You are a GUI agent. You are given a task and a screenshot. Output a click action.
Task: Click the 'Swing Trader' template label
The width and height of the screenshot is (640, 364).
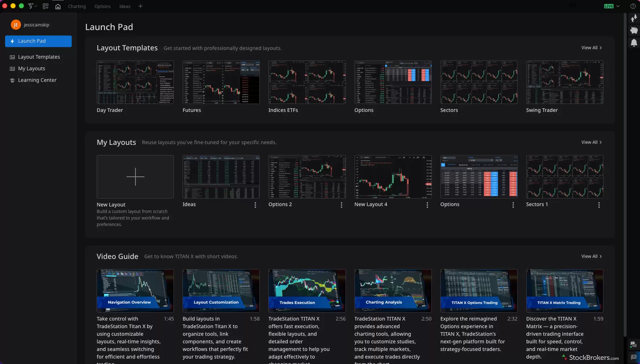542,110
